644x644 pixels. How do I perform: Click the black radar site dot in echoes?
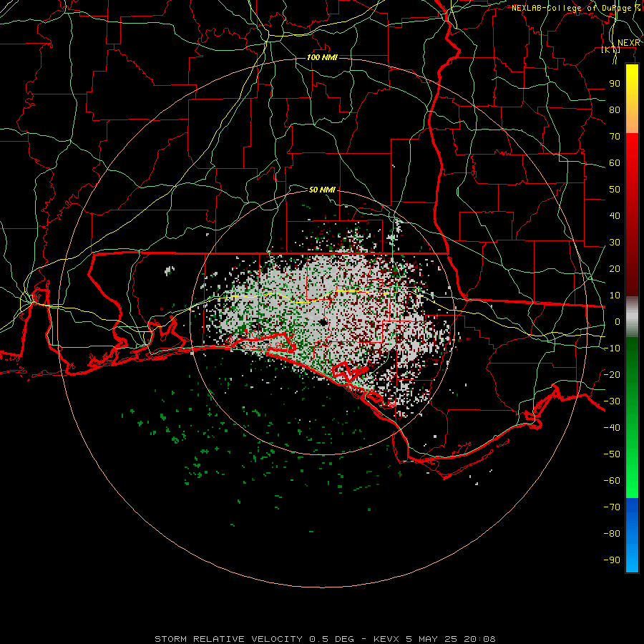(323, 323)
